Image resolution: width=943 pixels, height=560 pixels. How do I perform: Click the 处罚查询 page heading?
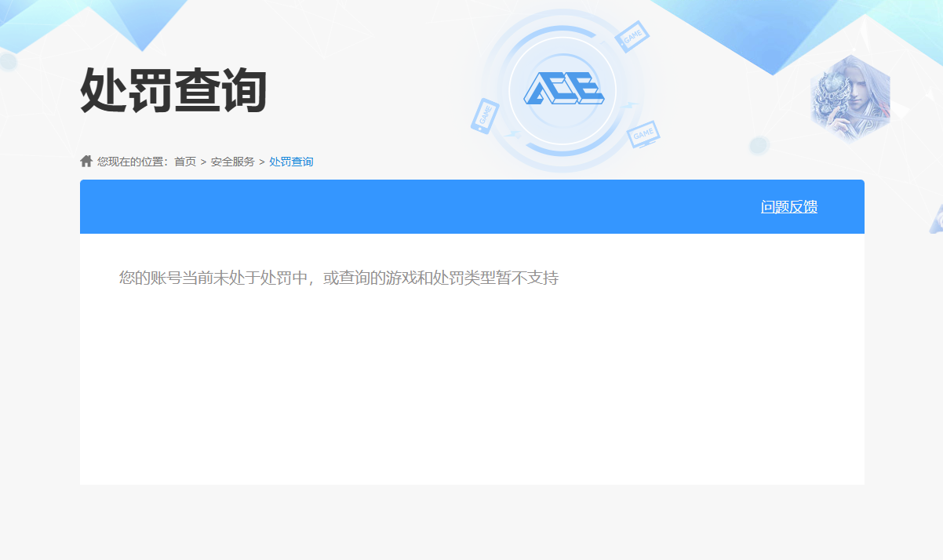click(173, 90)
